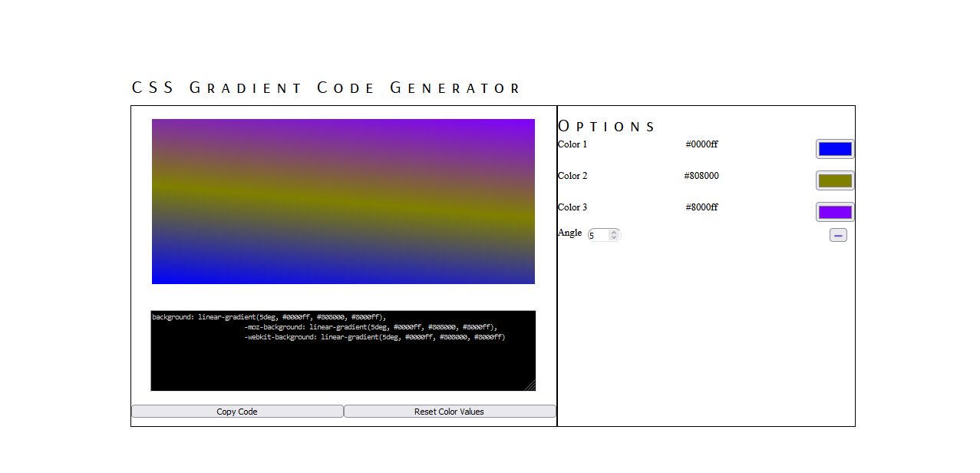Click the Angle spinner arrows
The height and width of the screenshot is (473, 980).
(614, 235)
